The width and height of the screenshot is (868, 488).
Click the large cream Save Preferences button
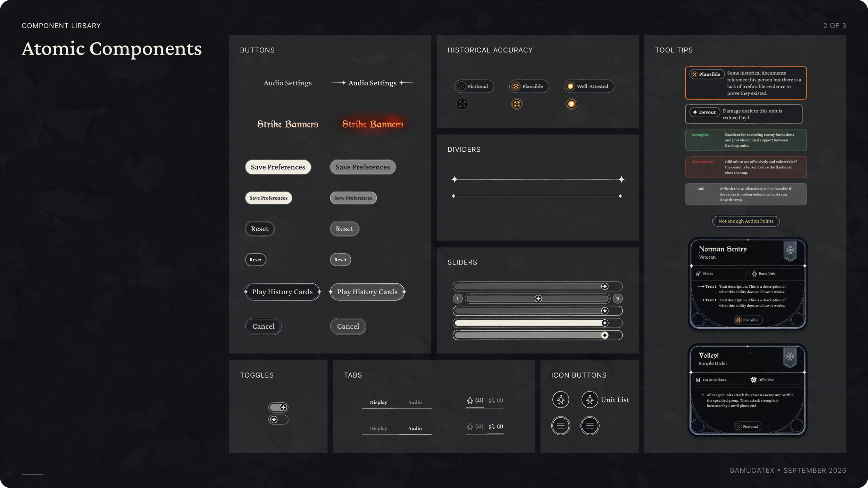278,167
